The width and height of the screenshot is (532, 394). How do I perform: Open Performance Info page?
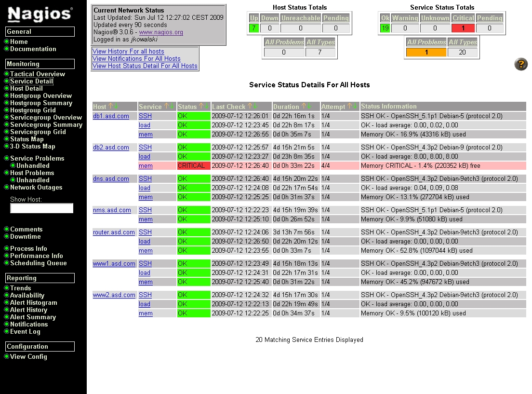(x=36, y=256)
